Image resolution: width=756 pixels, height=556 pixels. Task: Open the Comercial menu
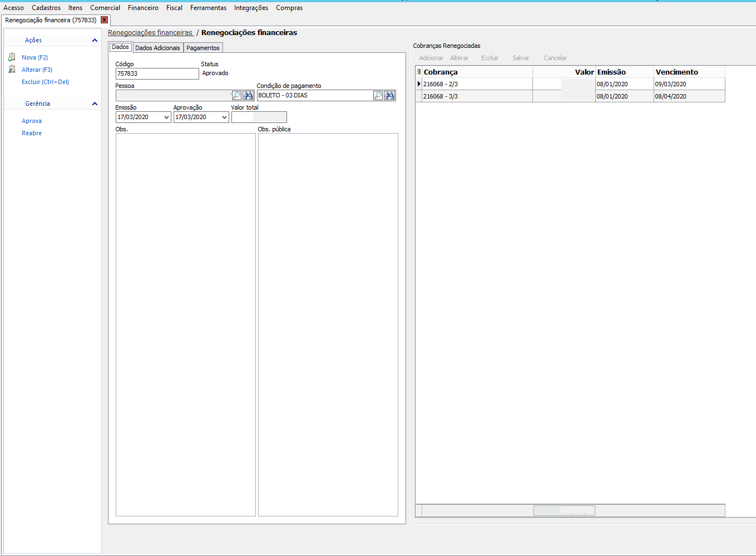[105, 8]
